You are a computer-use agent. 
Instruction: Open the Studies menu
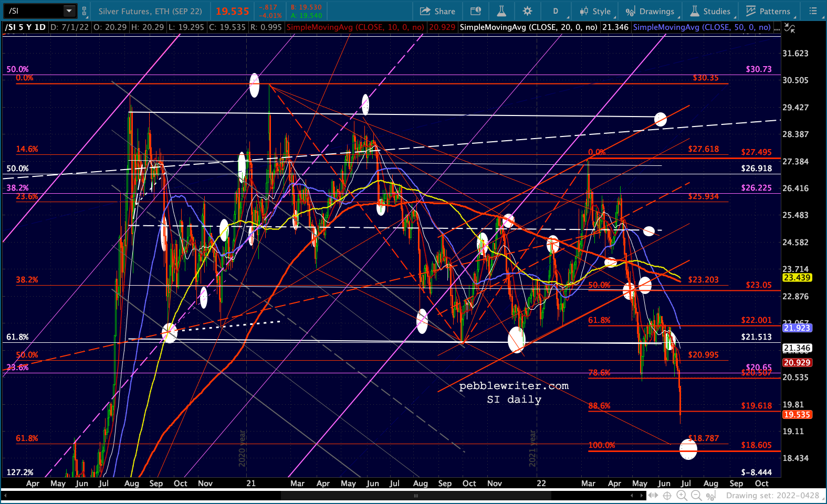click(710, 11)
